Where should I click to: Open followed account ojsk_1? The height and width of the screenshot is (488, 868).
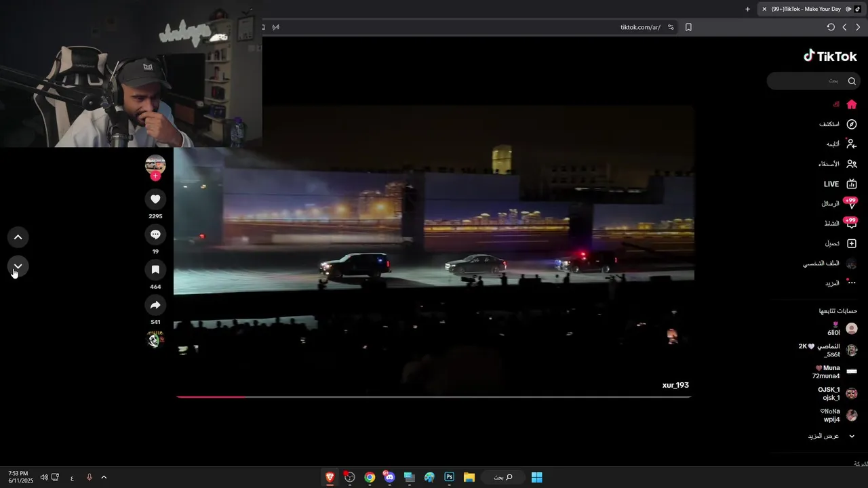(837, 394)
